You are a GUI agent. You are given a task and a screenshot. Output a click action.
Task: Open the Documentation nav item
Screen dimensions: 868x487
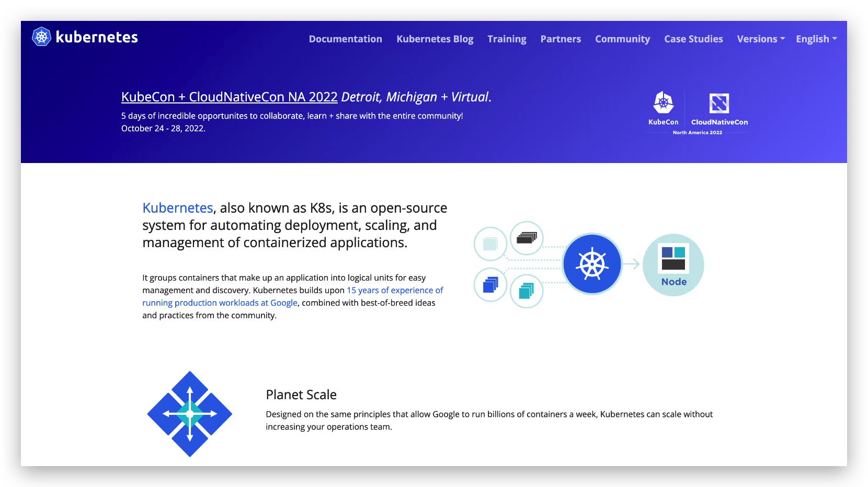coord(345,39)
